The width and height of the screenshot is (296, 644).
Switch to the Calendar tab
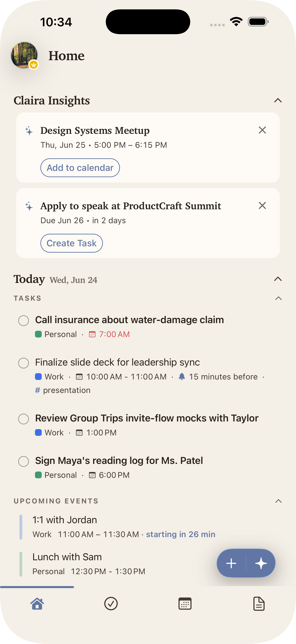(185, 604)
